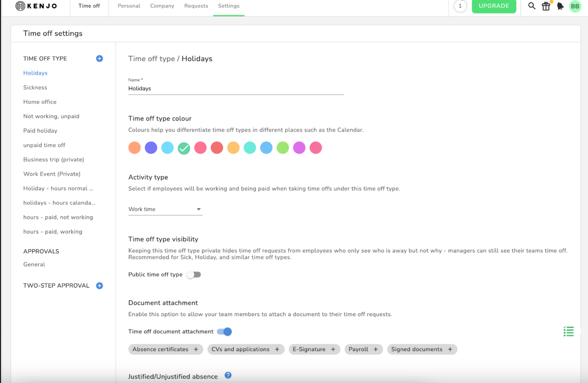Open the notifications bell icon
The width and height of the screenshot is (588, 383).
click(560, 6)
